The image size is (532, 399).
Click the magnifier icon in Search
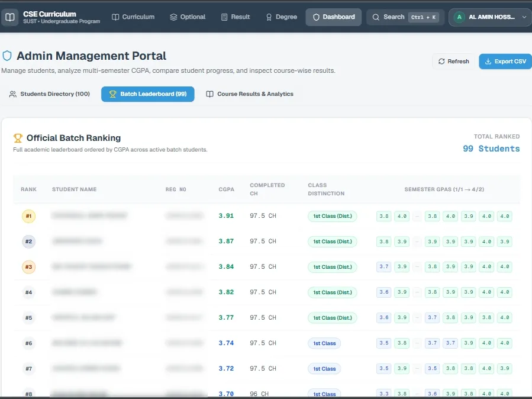pyautogui.click(x=376, y=17)
